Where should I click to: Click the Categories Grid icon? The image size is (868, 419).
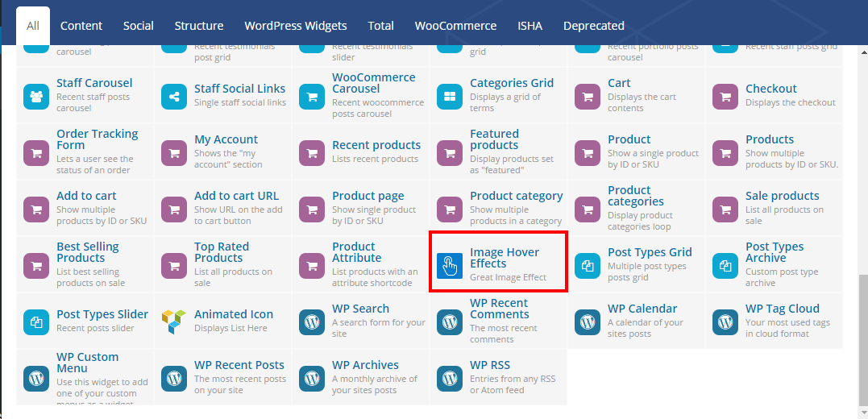click(450, 97)
